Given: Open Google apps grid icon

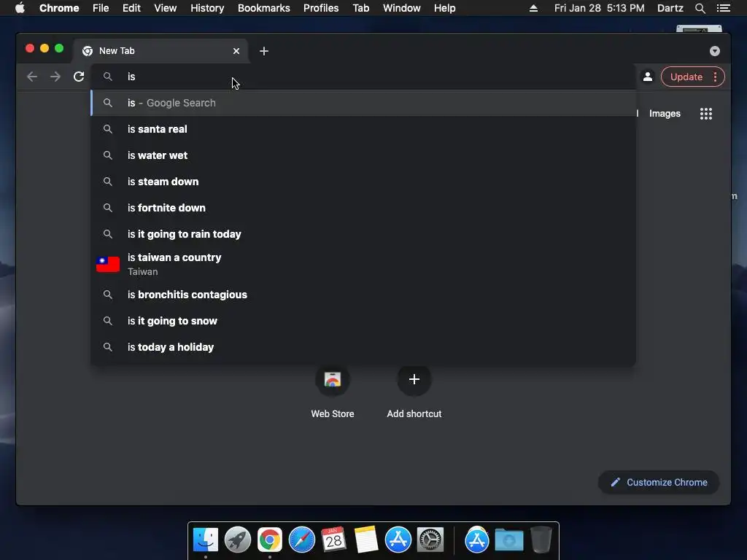Looking at the screenshot, I should click(706, 113).
